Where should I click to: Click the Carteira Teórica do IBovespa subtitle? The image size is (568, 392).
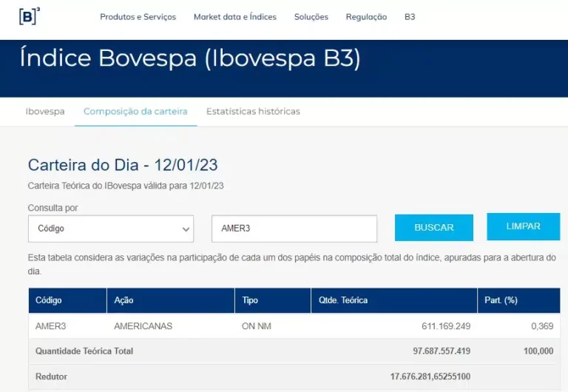coord(126,186)
